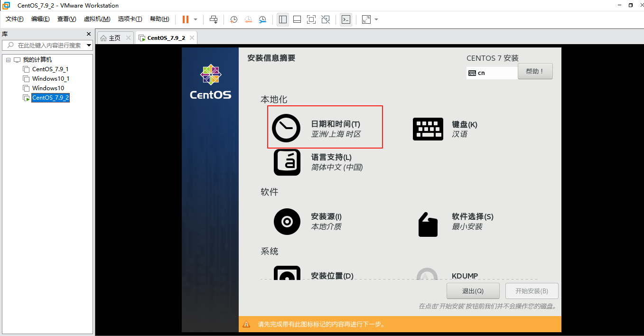Click the CentOS logo in installer sidebar

click(x=211, y=82)
